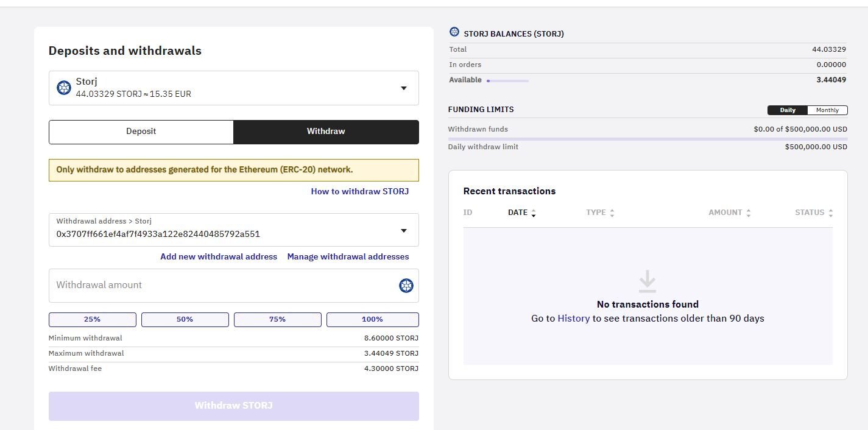Screen dimensions: 868x430
Task: Click the Available balance progress bar
Action: (507, 80)
